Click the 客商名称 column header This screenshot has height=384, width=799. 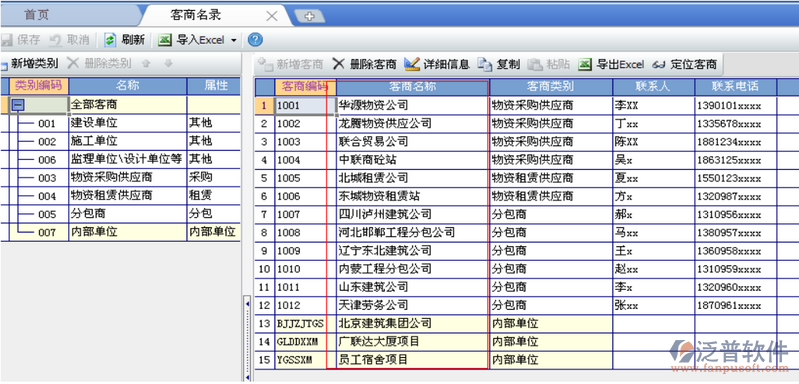click(413, 87)
